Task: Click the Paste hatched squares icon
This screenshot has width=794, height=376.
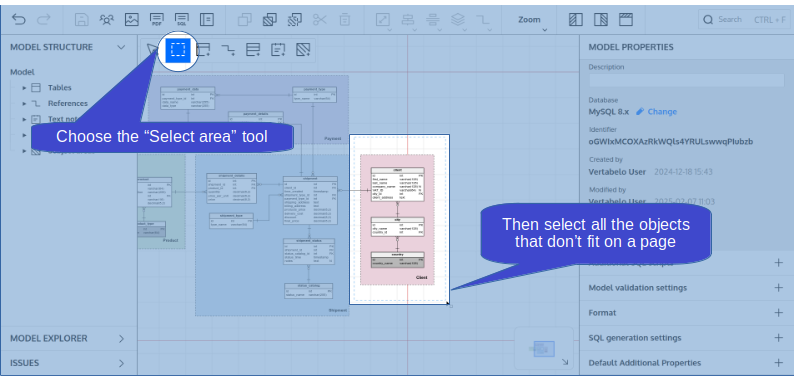Action: click(x=269, y=20)
